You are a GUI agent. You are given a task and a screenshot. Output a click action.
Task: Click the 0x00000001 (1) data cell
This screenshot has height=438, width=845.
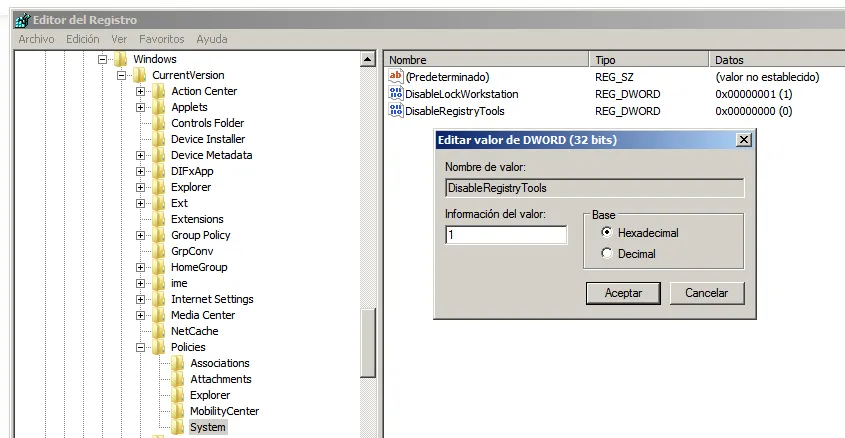(753, 94)
